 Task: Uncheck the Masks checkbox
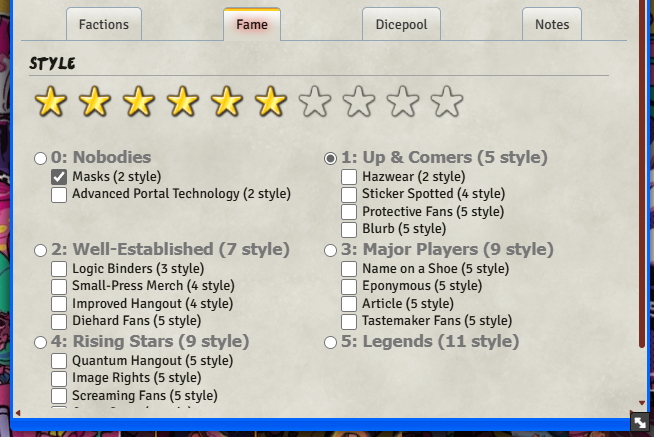[59, 177]
